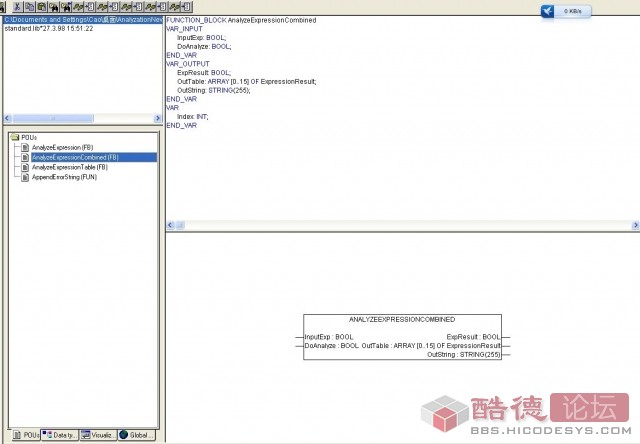Click the Find Next binoculars icon
This screenshot has height=444, width=640.
[x=65, y=6]
